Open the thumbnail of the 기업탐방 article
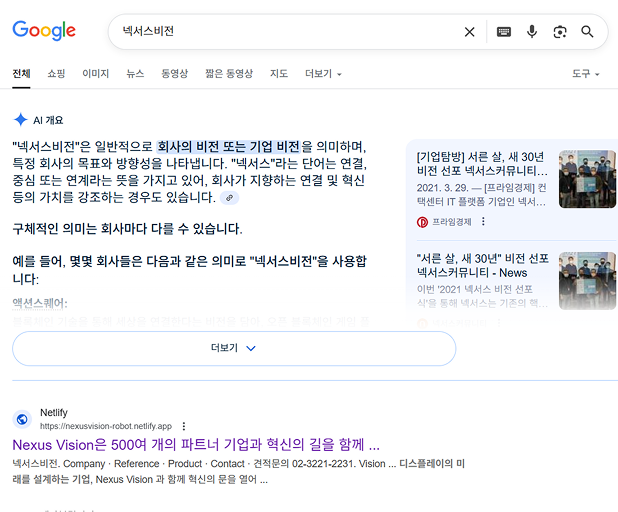The width and height of the screenshot is (618, 512). (x=587, y=179)
